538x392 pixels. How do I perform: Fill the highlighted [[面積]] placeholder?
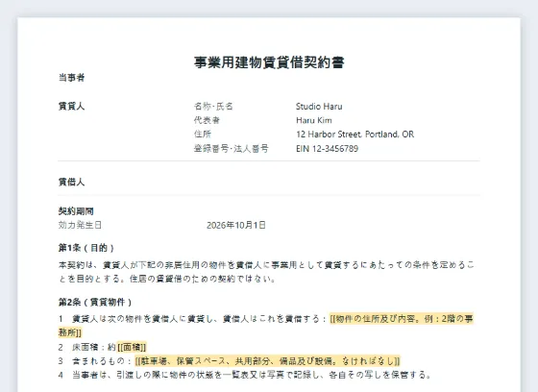click(133, 348)
